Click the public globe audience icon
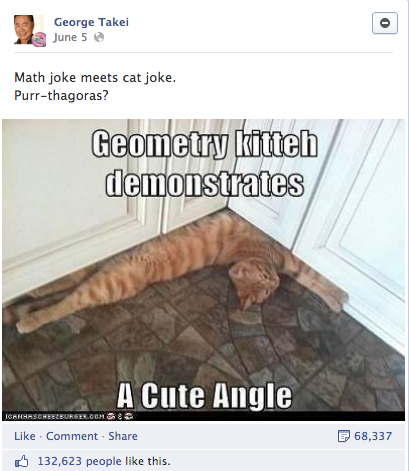This screenshot has width=409, height=471. coord(99,37)
